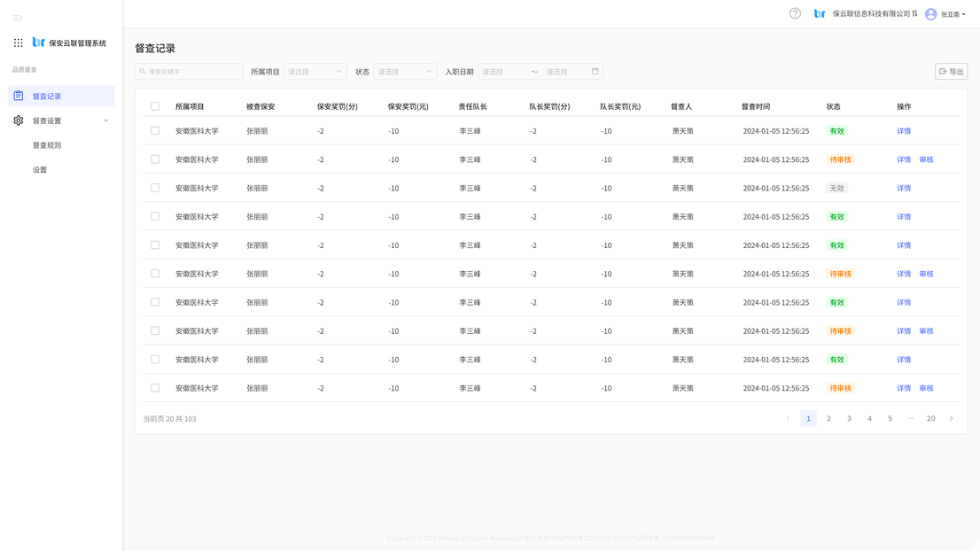The height and width of the screenshot is (551, 980).
Task: Go to page 3 in pagination
Action: [x=849, y=418]
